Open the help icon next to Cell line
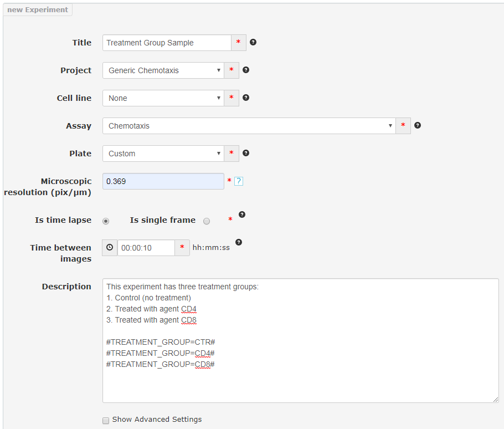The height and width of the screenshot is (429, 504). tap(246, 98)
